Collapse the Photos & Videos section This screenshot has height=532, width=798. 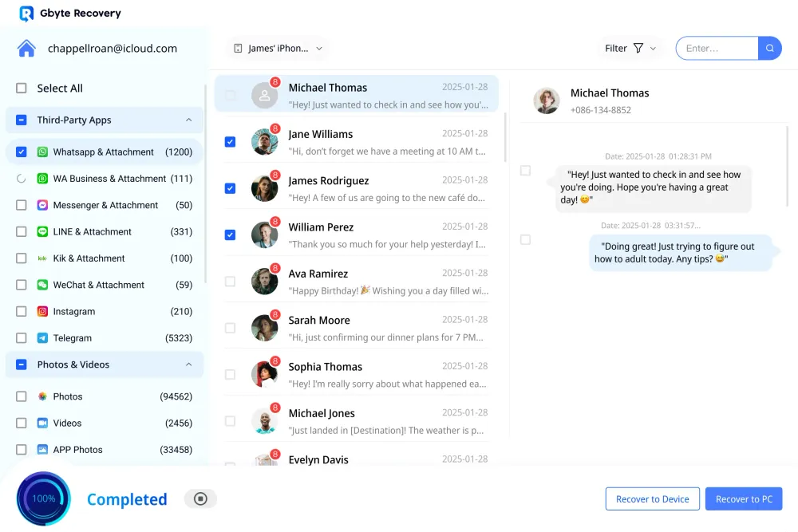tap(188, 365)
